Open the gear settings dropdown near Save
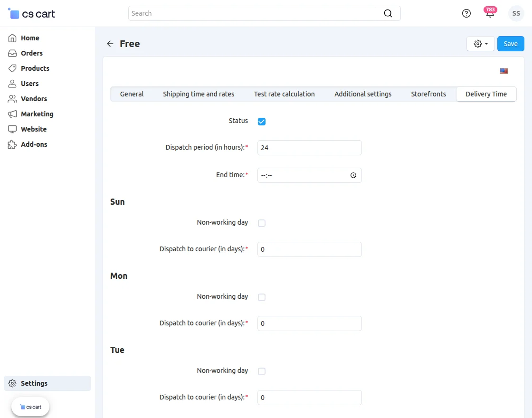This screenshot has width=532, height=418. click(480, 43)
